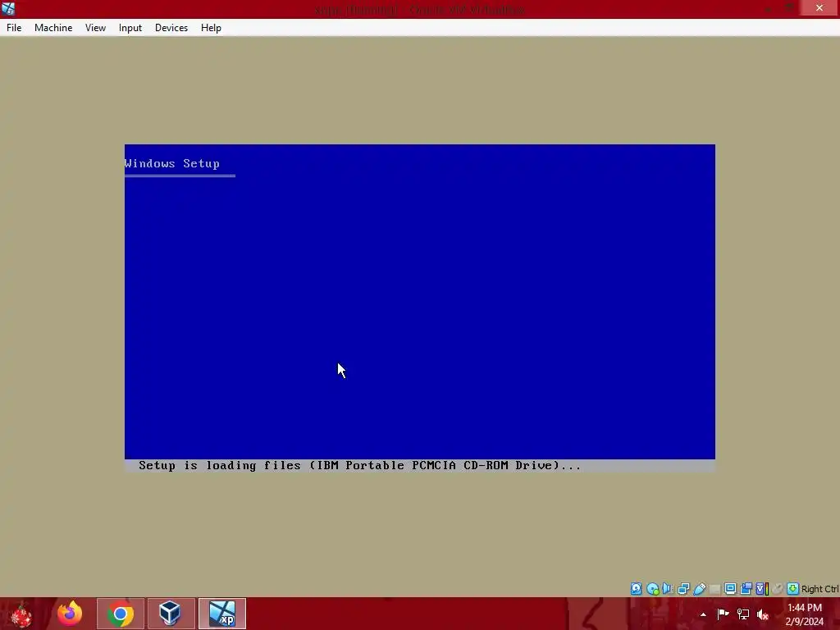Screen dimensions: 840x630
Task: Click the greyed-out shared folders indicator
Action: pyautogui.click(x=714, y=589)
